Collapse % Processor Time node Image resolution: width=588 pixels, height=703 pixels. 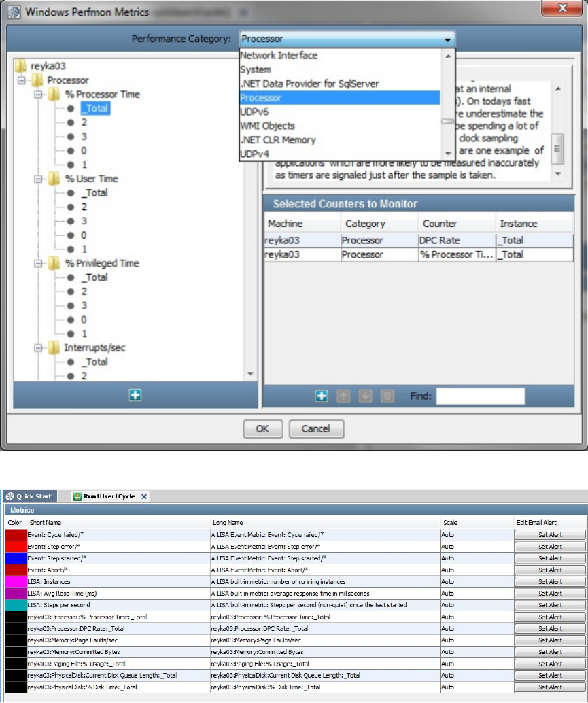click(38, 94)
